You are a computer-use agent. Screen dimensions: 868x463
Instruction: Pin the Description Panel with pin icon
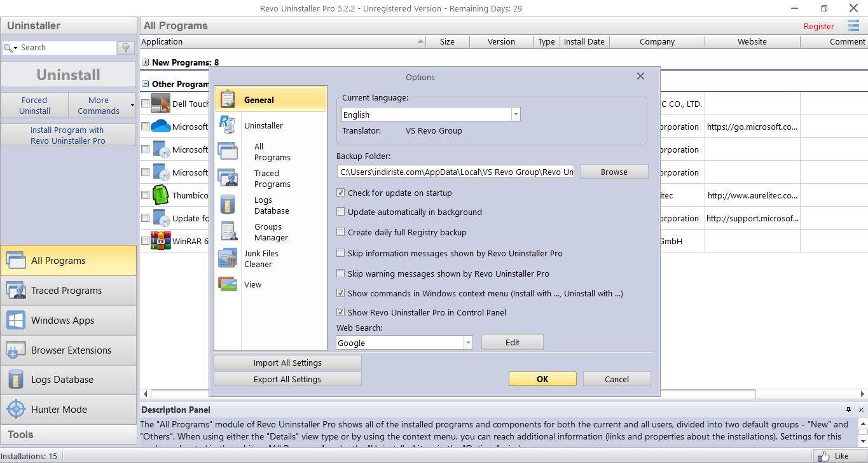point(848,410)
